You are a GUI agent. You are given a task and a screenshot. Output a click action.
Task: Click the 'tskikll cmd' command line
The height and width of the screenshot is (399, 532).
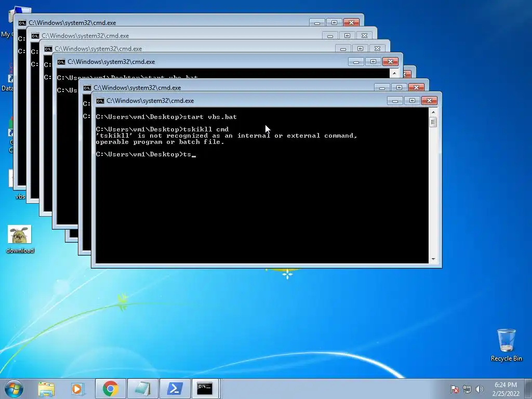pos(162,129)
